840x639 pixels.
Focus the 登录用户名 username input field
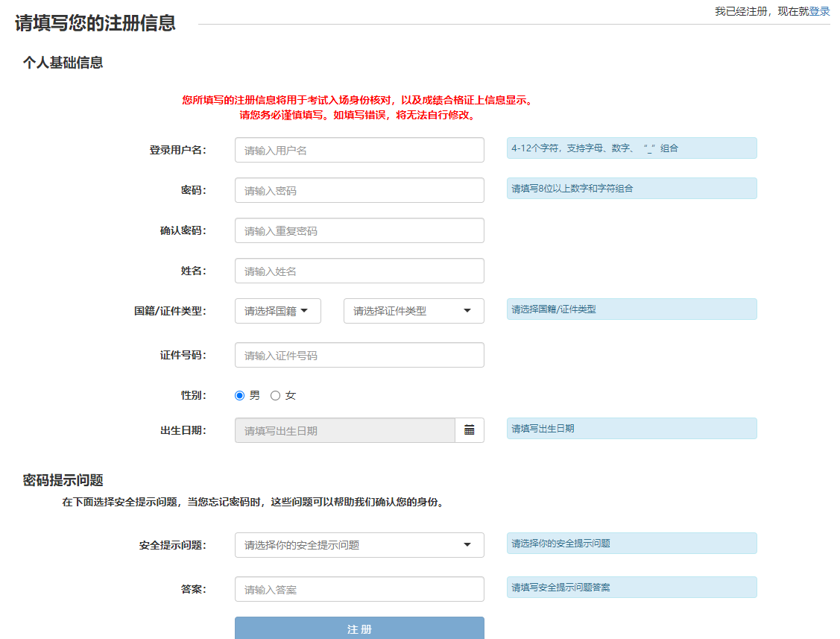[359, 150]
